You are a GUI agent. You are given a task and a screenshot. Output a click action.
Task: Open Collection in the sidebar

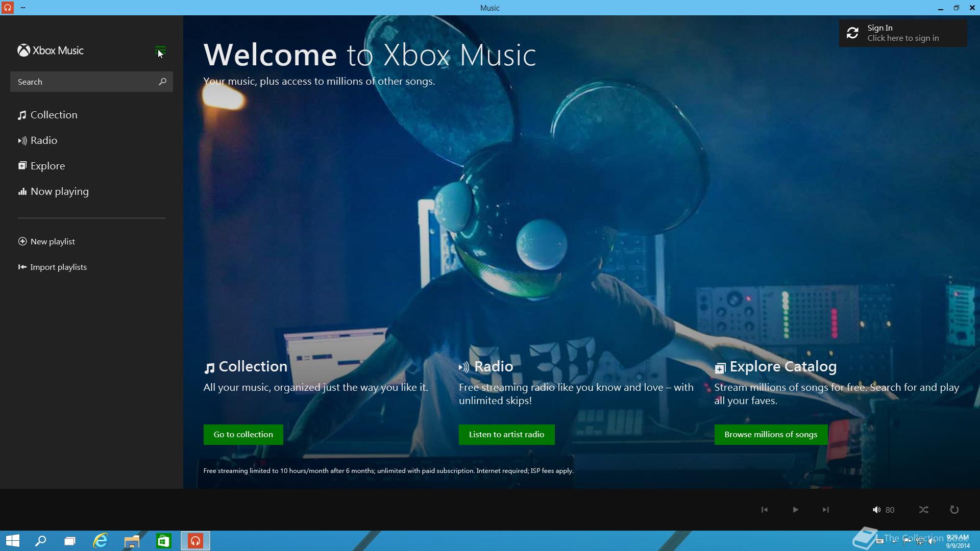coord(47,115)
